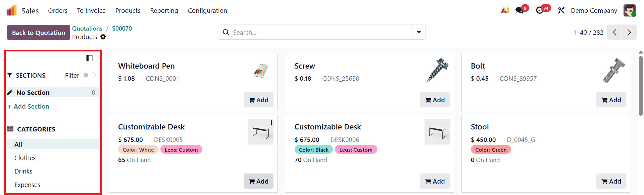Open the Configuration menu
The height and width of the screenshot is (195, 644).
click(207, 10)
